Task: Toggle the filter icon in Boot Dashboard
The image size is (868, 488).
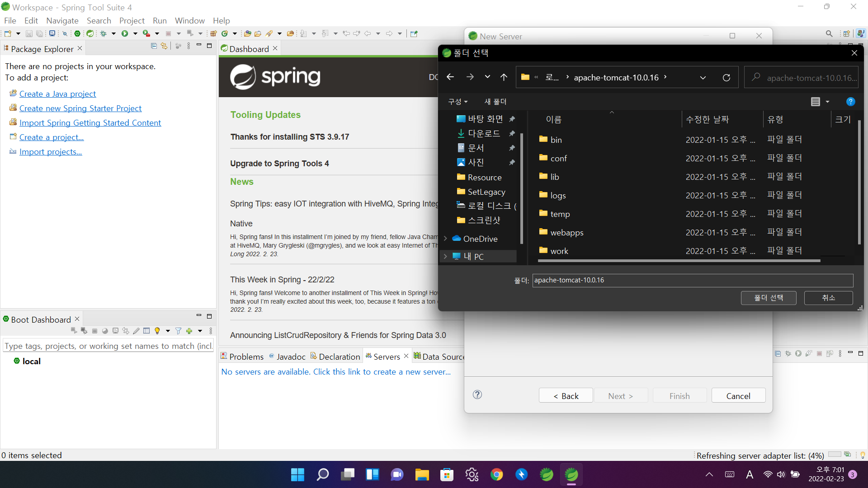Action: coord(178,331)
